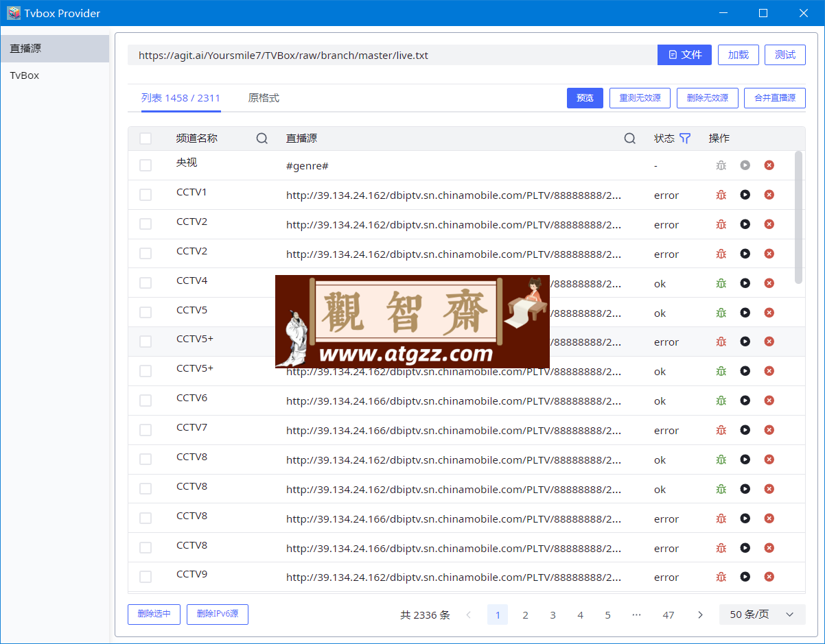Remove the CCTV4 entry
Image resolution: width=825 pixels, height=644 pixels.
coord(769,283)
